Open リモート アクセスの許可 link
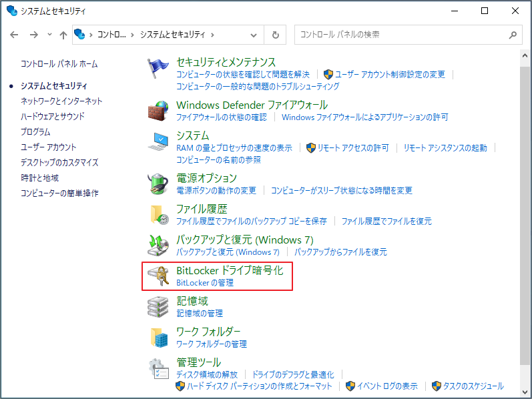532x399 pixels. click(353, 148)
